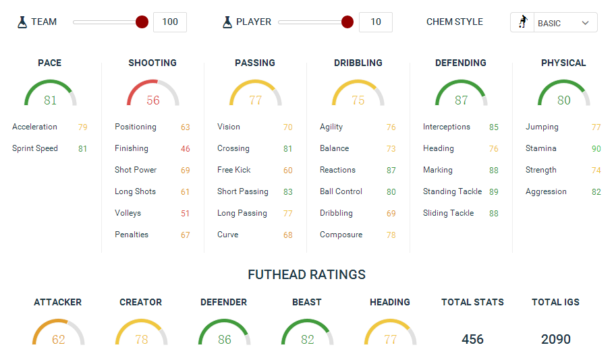Viewport: 614px width, 364px height.
Task: Click the Team chemistry flask icon
Action: point(22,22)
